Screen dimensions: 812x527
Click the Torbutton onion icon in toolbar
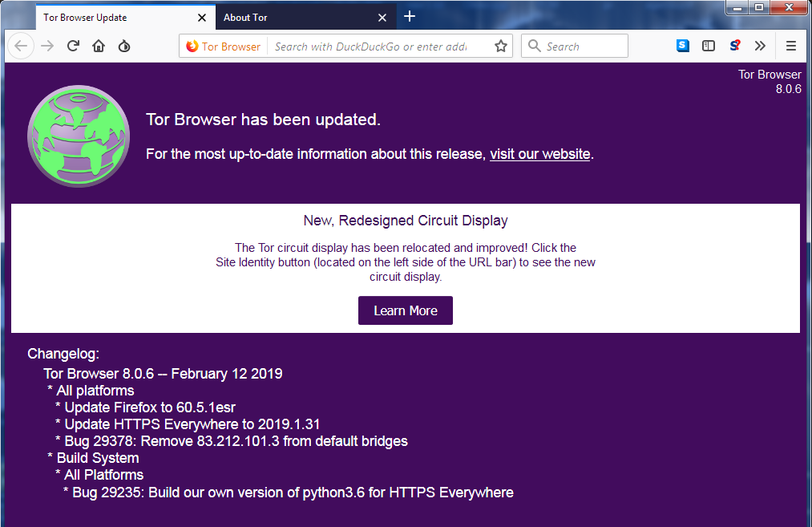124,46
